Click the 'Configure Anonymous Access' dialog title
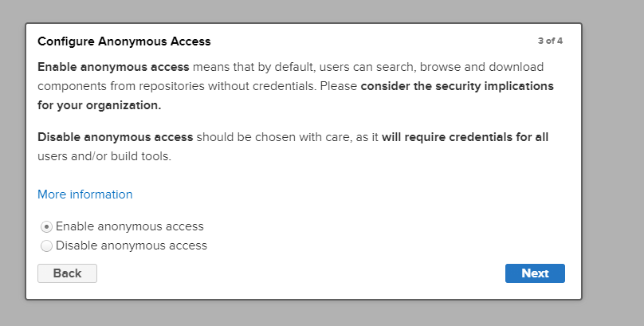This screenshot has width=644, height=326. tap(124, 41)
